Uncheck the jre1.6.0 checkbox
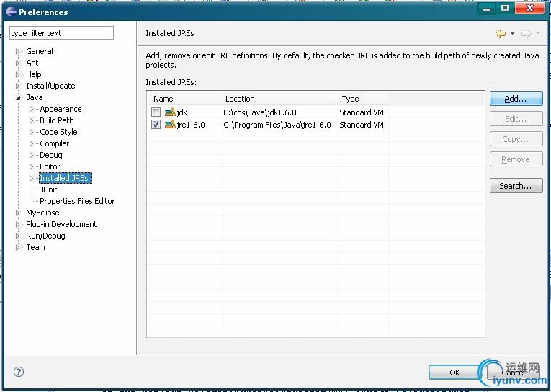This screenshot has height=392, width=551. (156, 124)
